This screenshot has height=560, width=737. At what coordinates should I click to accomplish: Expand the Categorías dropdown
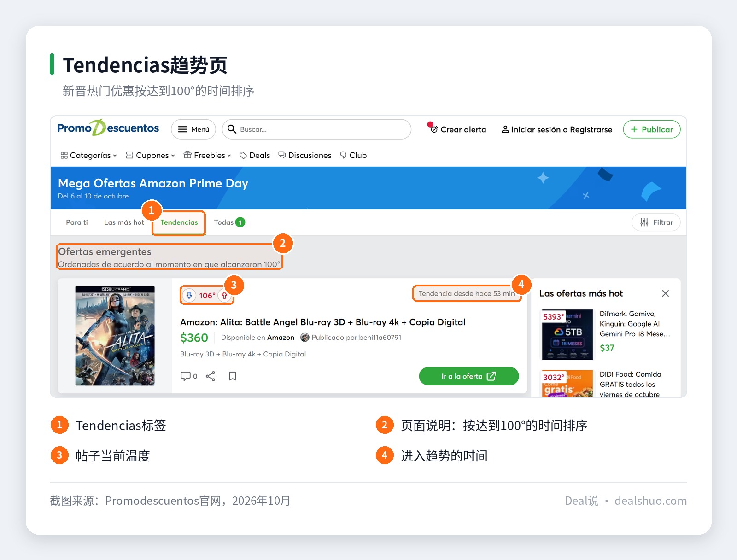(89, 155)
